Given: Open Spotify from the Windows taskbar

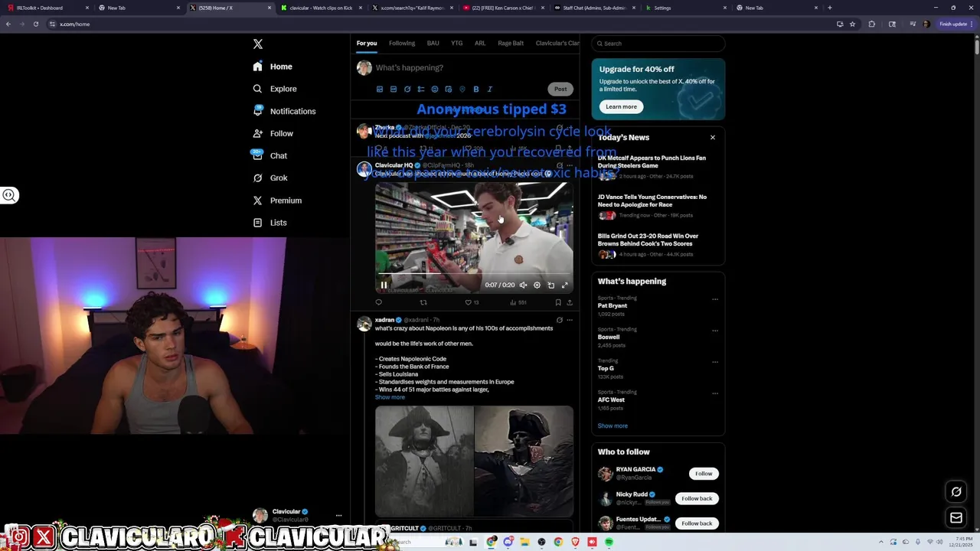Looking at the screenshot, I should (x=609, y=542).
